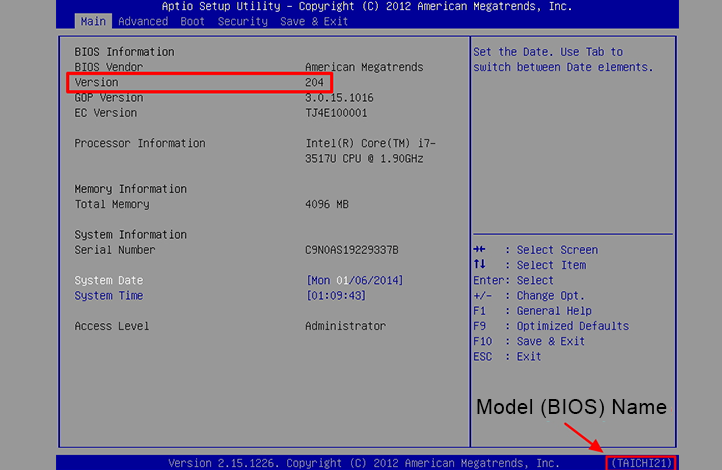Click the Access Level Administrator value
The image size is (722, 470).
click(x=345, y=326)
